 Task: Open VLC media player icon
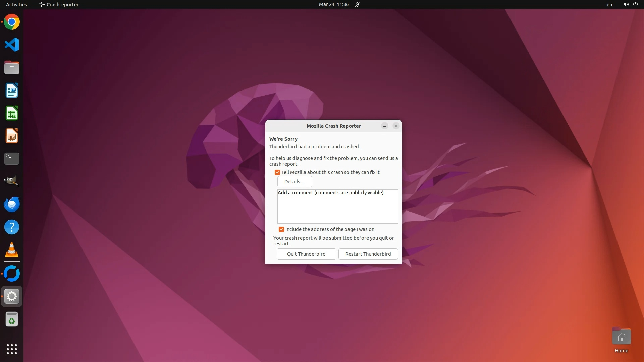coord(12,250)
